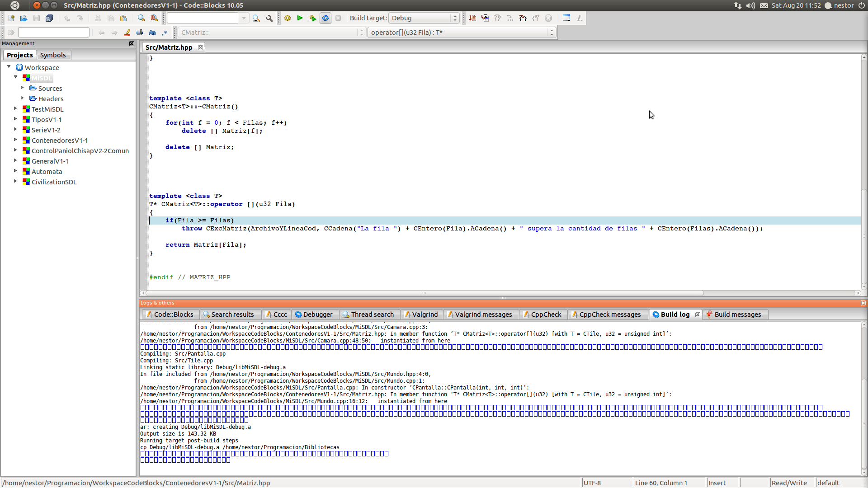
Task: Click the thread search text field
Action: (203, 18)
